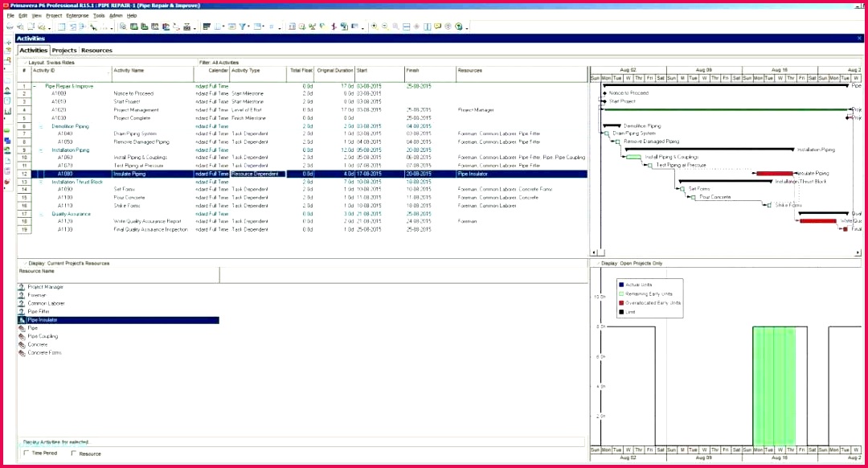Open the filter funnel icon in toolbar

[x=242, y=27]
